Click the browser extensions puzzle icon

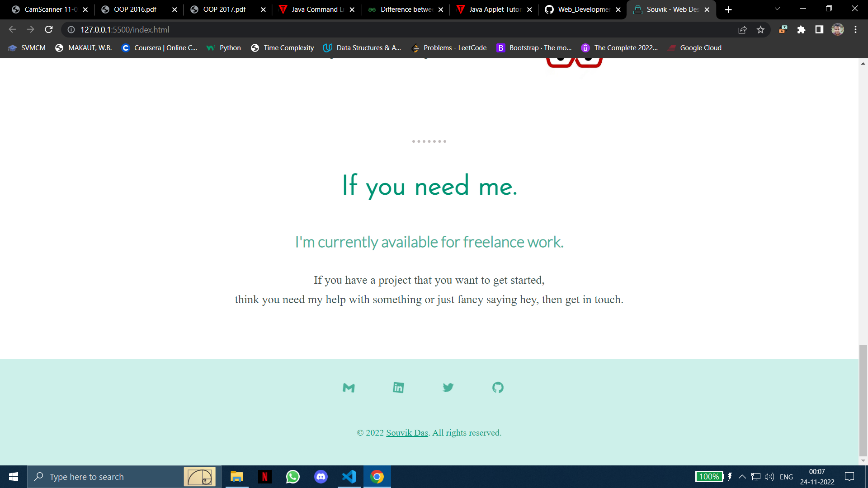click(x=802, y=29)
